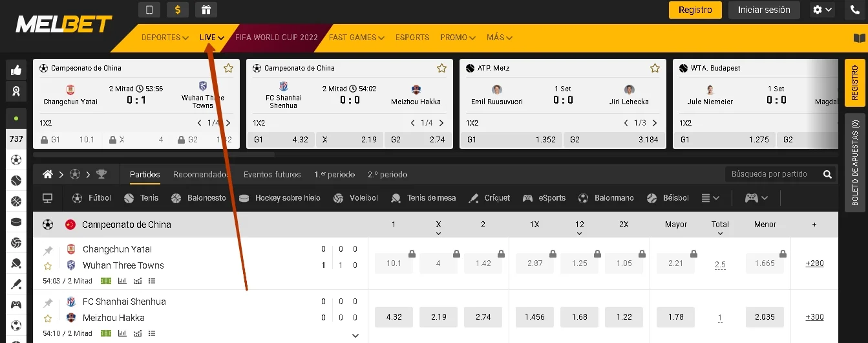Open the DEPORTES dropdown menu
The width and height of the screenshot is (868, 343).
tap(165, 38)
